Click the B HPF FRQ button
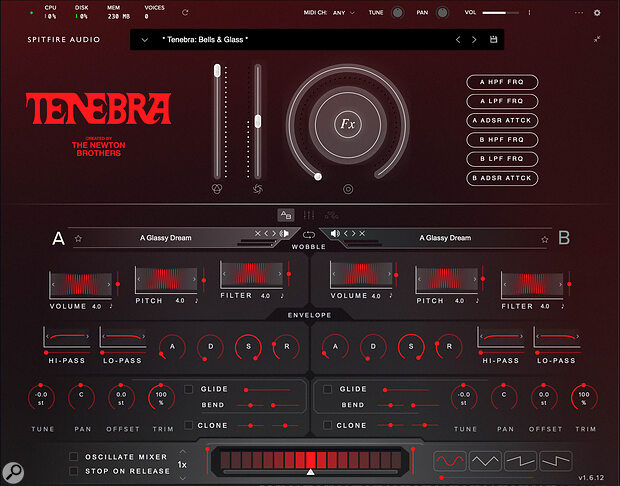Screen dimensions: 620x486 click(502, 140)
